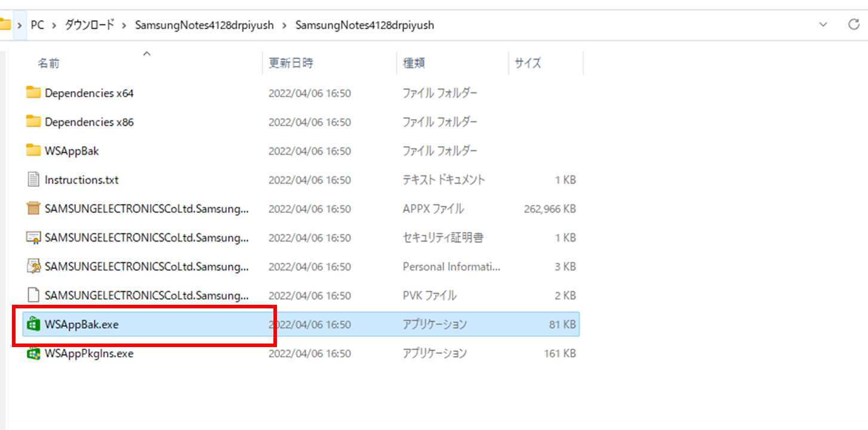Click the Personal Informati... type cell
Screen dimensions: 868x430
[451, 267]
